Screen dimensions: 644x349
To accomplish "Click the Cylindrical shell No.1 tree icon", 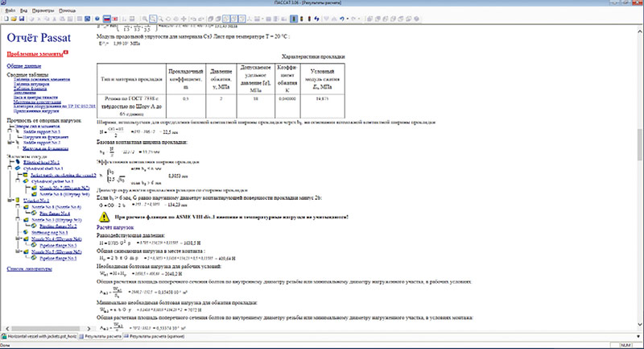I will 18,168.
